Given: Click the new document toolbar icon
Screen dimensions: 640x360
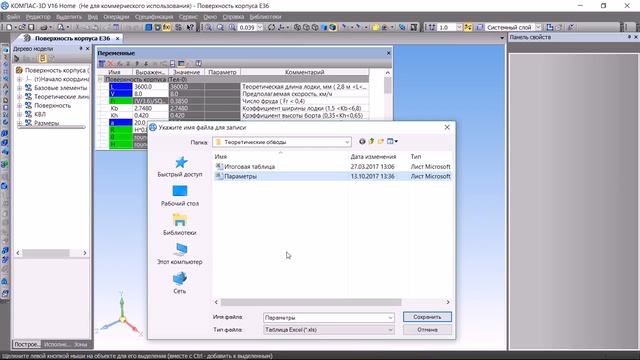Looking at the screenshot, I should (x=9, y=27).
